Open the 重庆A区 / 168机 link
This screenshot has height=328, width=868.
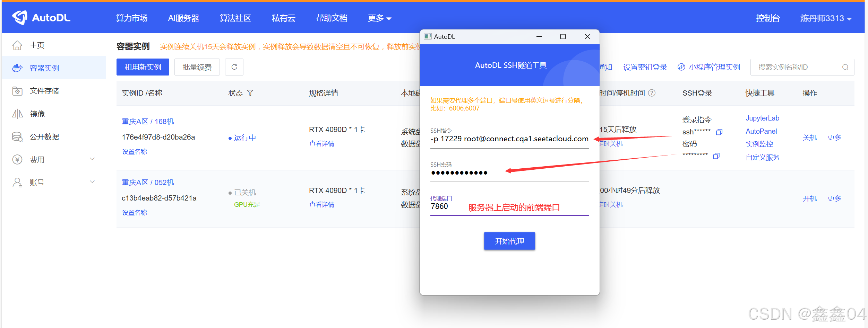coord(148,122)
